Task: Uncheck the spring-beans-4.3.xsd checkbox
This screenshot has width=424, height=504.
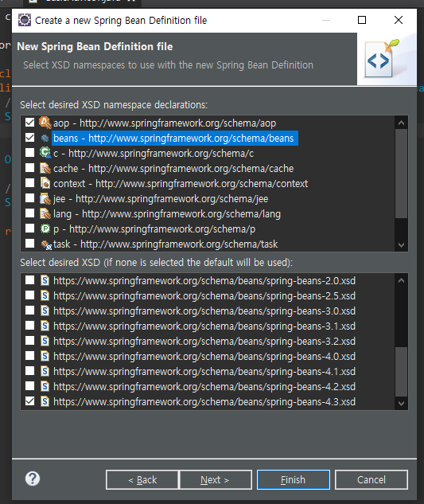Action: pos(29,400)
